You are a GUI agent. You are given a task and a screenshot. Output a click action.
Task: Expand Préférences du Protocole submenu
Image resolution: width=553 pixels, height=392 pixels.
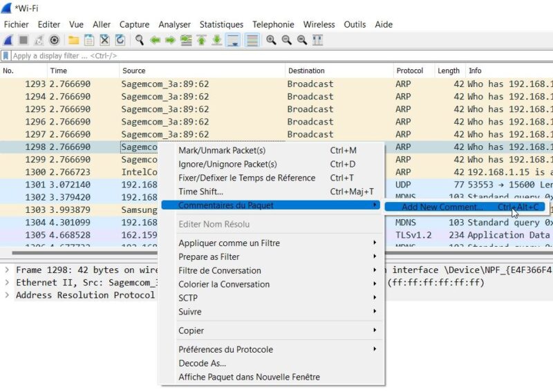point(271,350)
